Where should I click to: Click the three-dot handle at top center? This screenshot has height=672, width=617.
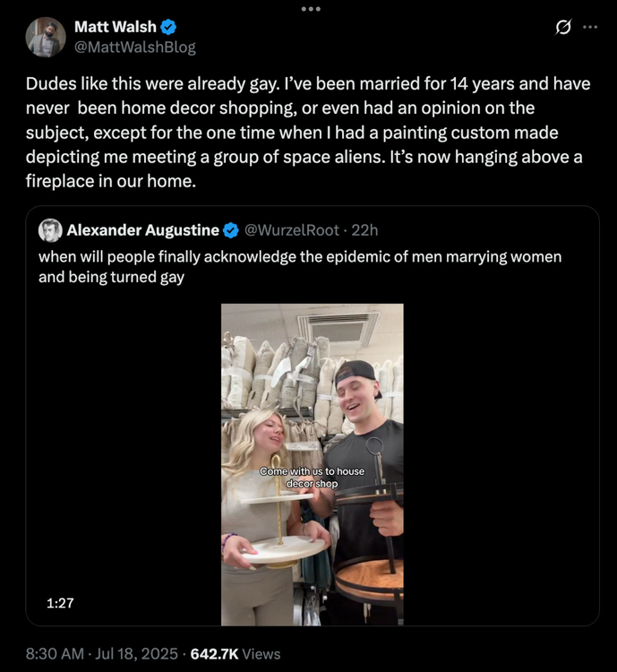[310, 9]
